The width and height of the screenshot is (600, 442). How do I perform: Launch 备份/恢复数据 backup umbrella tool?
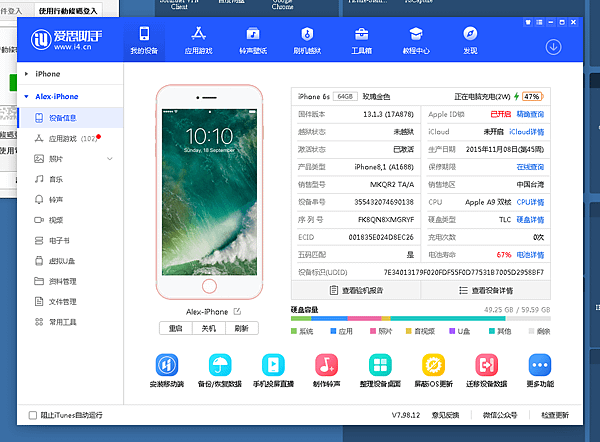click(220, 370)
